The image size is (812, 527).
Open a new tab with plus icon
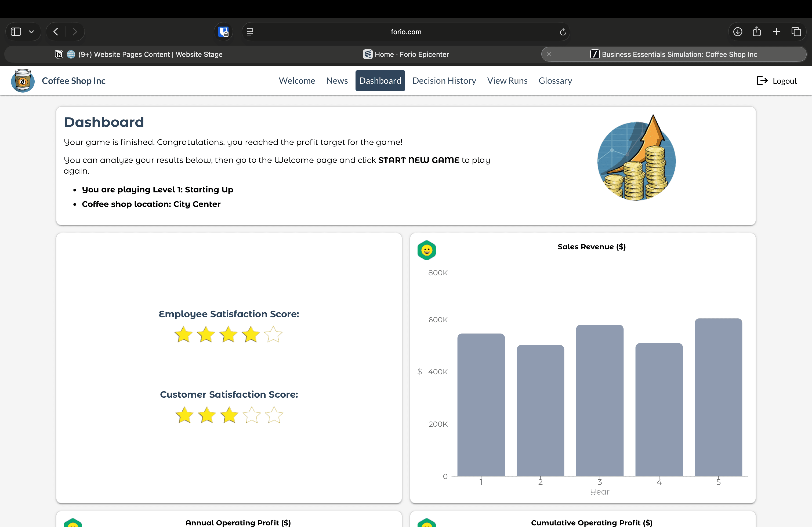click(777, 32)
